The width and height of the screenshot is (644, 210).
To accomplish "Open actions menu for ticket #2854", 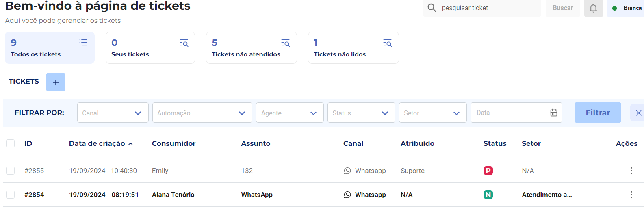I will pos(631,195).
